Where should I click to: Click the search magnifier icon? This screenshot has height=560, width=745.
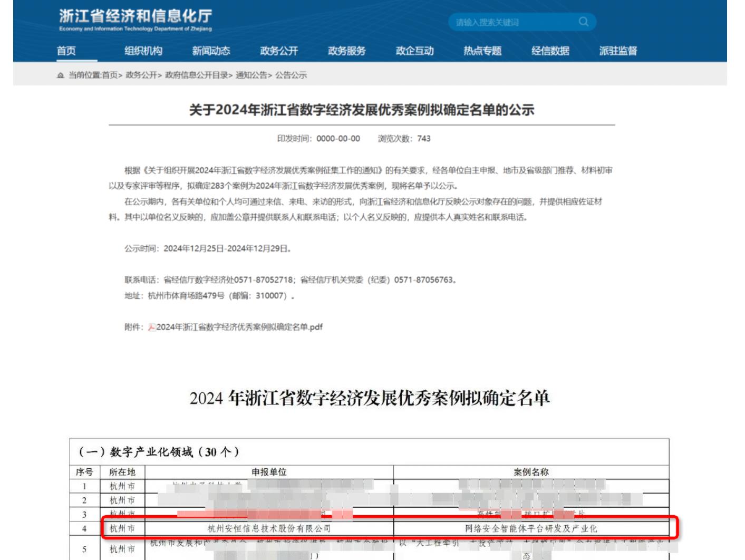pyautogui.click(x=583, y=22)
